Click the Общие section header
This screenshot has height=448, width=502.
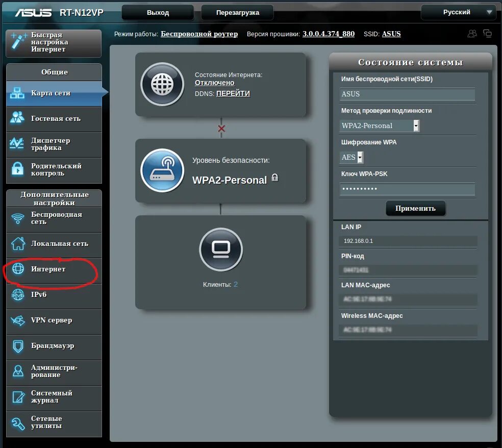[54, 72]
